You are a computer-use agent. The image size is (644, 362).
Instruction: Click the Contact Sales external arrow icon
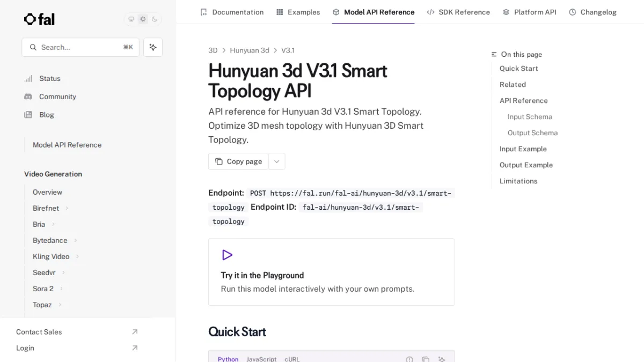coord(135,332)
